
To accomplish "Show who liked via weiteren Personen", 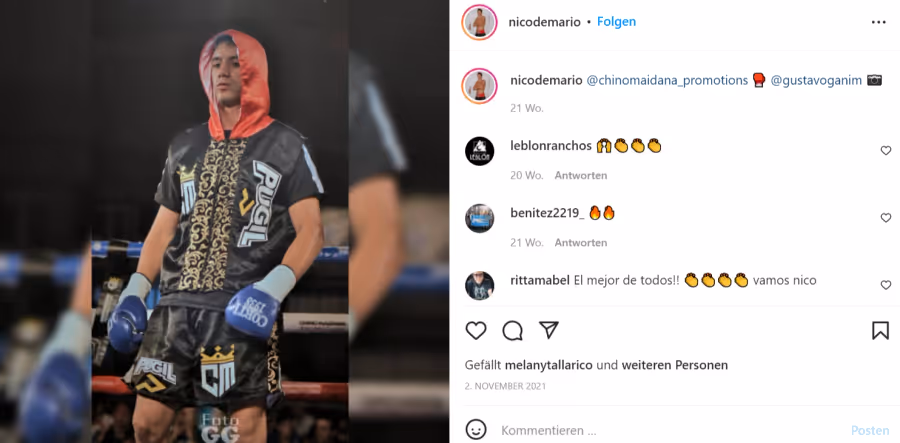I will pos(691,365).
